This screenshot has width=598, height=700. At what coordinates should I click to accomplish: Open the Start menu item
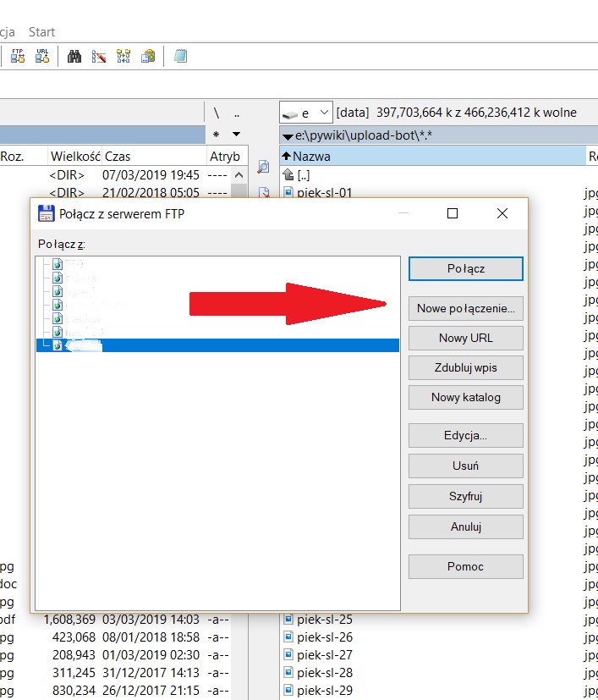click(x=41, y=32)
